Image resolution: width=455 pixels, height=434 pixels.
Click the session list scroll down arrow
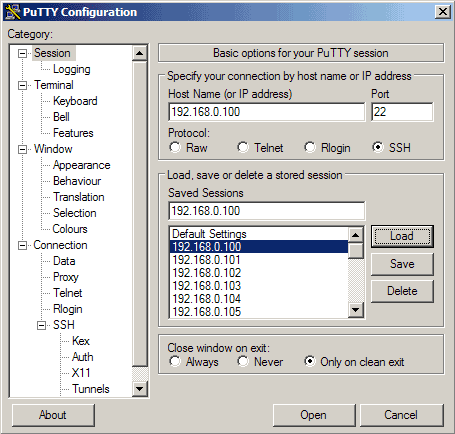point(356,310)
